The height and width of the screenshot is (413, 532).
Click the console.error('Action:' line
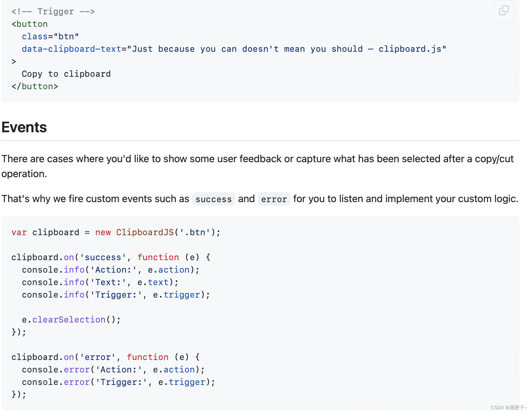pyautogui.click(x=113, y=370)
